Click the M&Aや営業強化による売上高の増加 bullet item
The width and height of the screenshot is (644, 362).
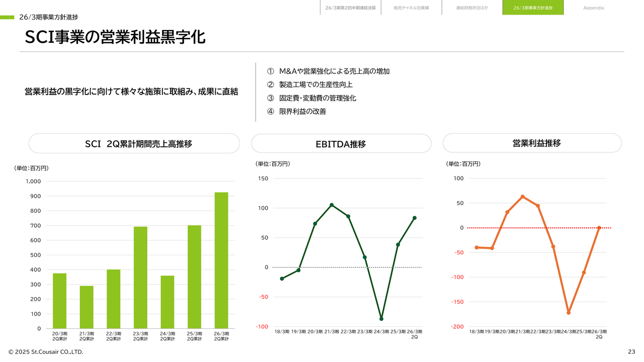[334, 71]
